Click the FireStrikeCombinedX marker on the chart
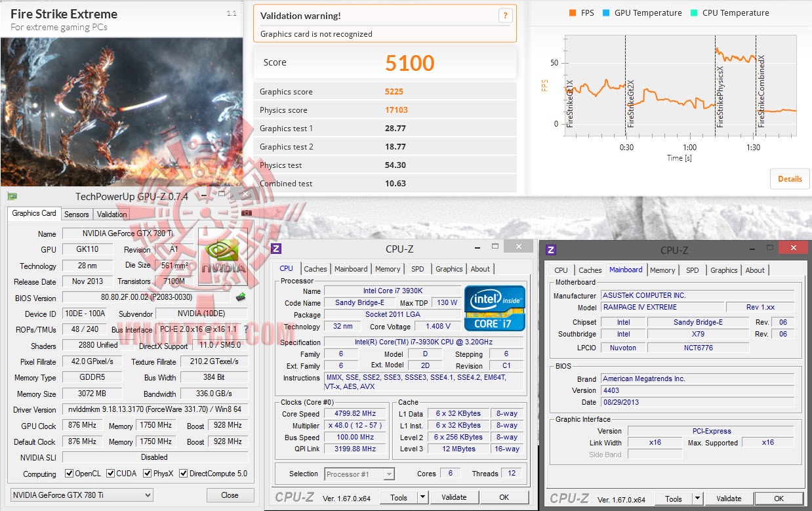The width and height of the screenshot is (812, 511). click(761, 91)
